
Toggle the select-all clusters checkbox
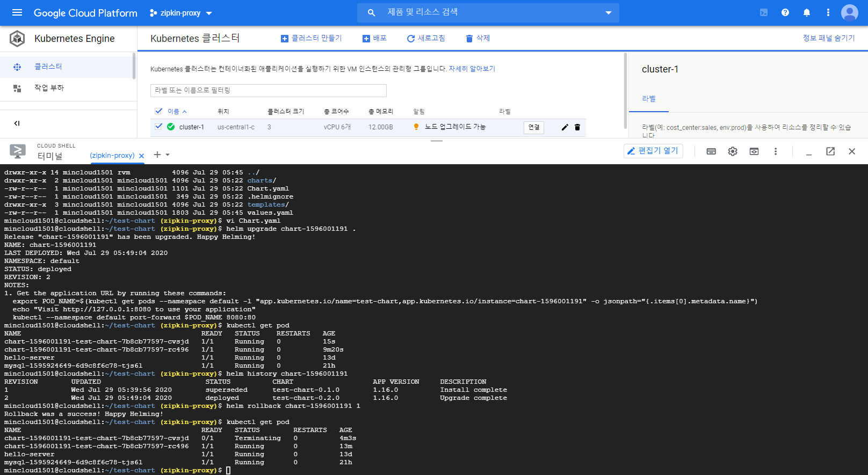tap(158, 111)
